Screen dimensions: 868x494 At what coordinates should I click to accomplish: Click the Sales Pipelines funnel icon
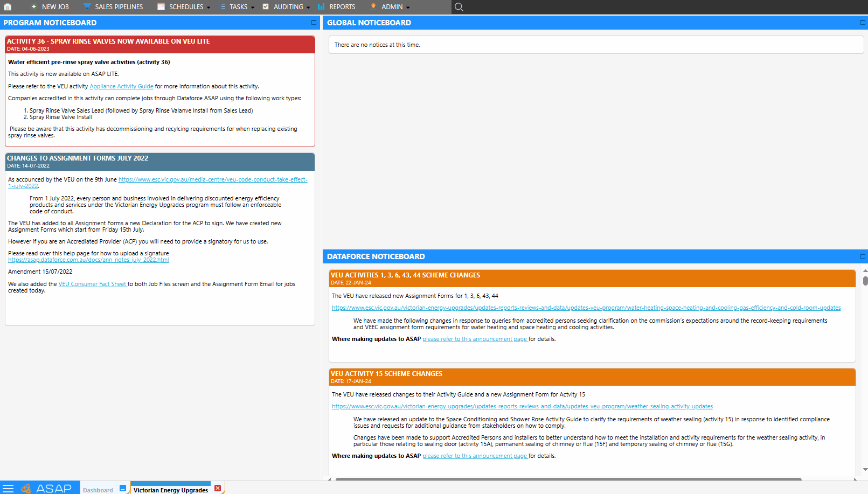[87, 7]
